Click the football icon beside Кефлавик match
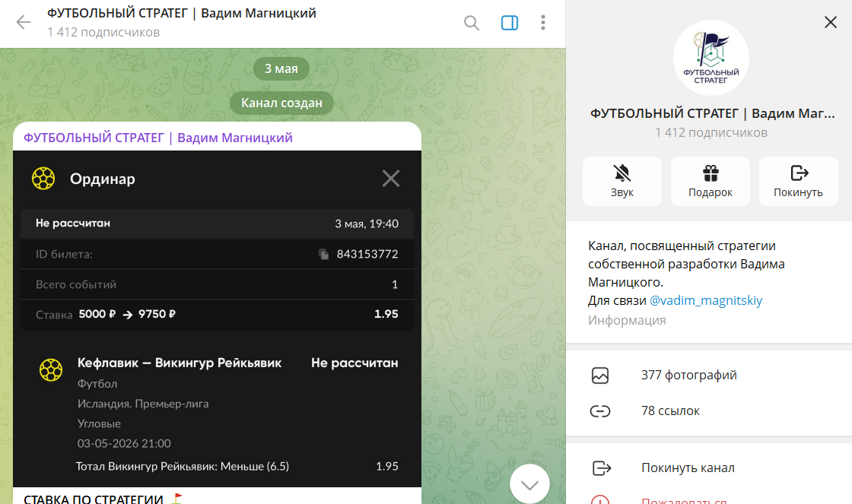 coord(51,370)
